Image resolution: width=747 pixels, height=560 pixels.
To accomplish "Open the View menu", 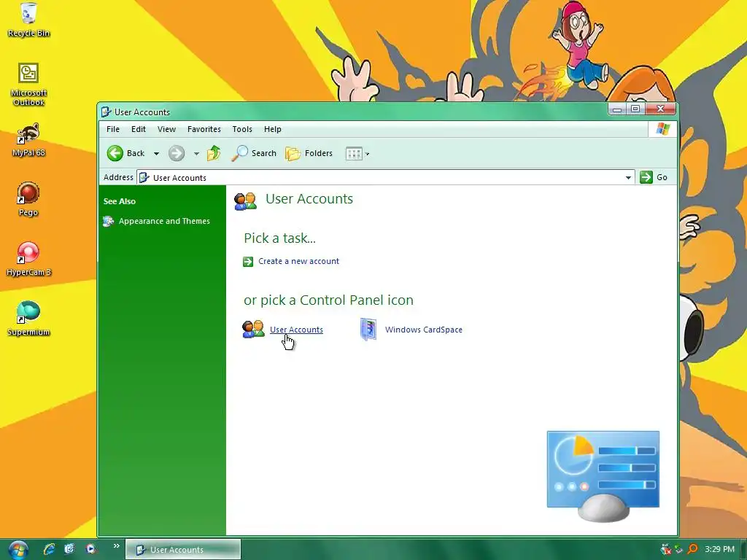I will 167,129.
